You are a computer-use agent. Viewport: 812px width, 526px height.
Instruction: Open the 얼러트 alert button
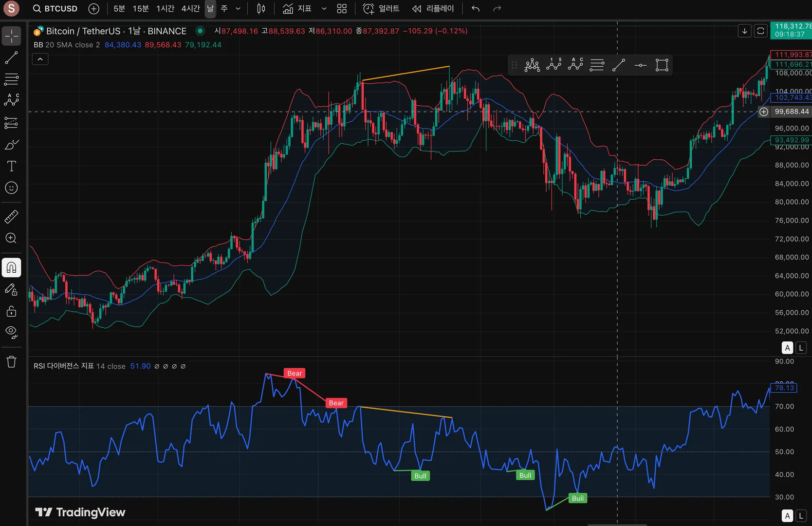tap(382, 9)
